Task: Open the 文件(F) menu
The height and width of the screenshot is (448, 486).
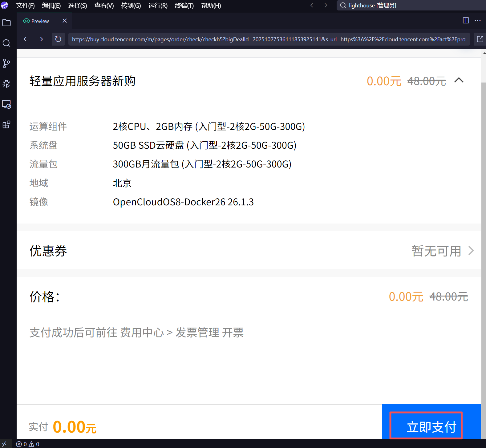Action: [x=25, y=6]
